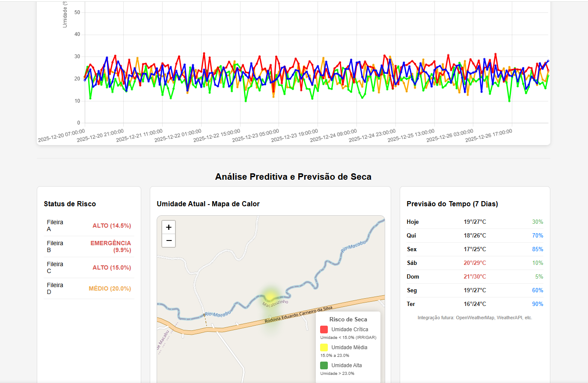588x383 pixels.
Task: Click the yellow Umidade Média legend swatch
Action: pyautogui.click(x=324, y=347)
